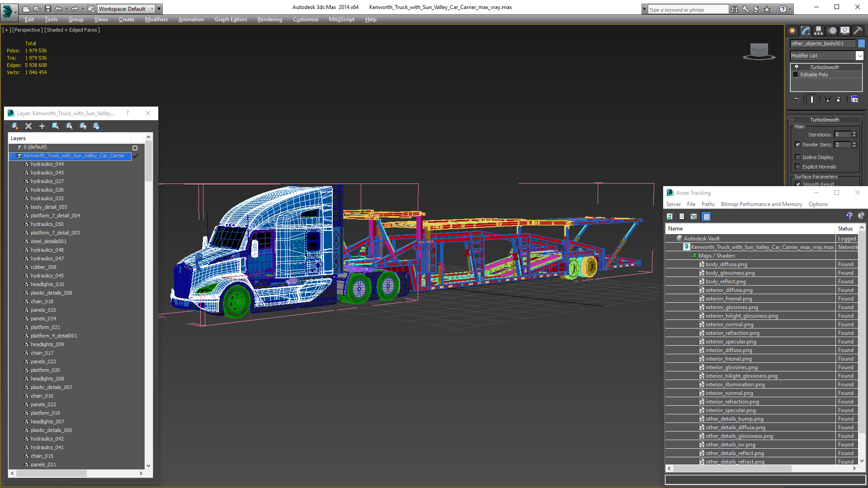Click the Name column header in Asset Tracking

(750, 229)
